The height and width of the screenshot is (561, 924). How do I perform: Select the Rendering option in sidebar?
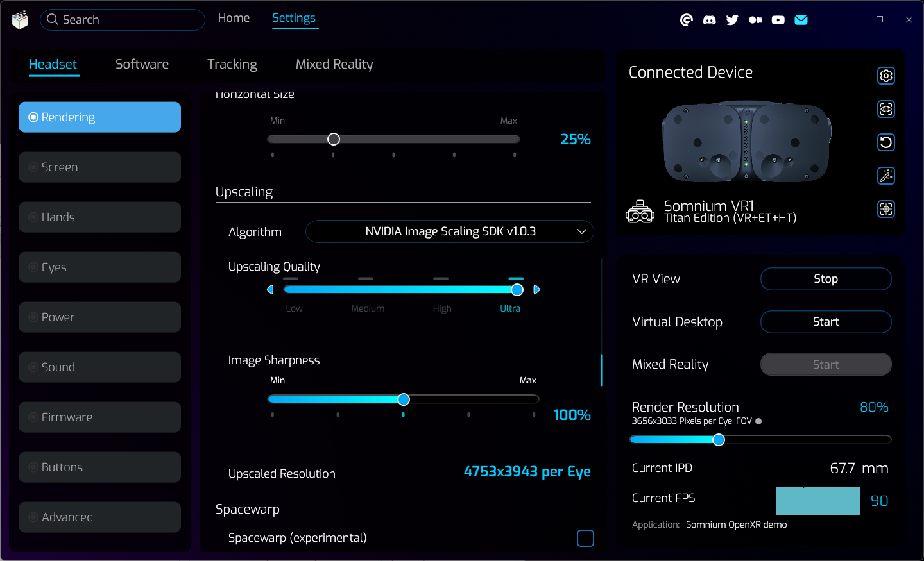[x=99, y=117]
